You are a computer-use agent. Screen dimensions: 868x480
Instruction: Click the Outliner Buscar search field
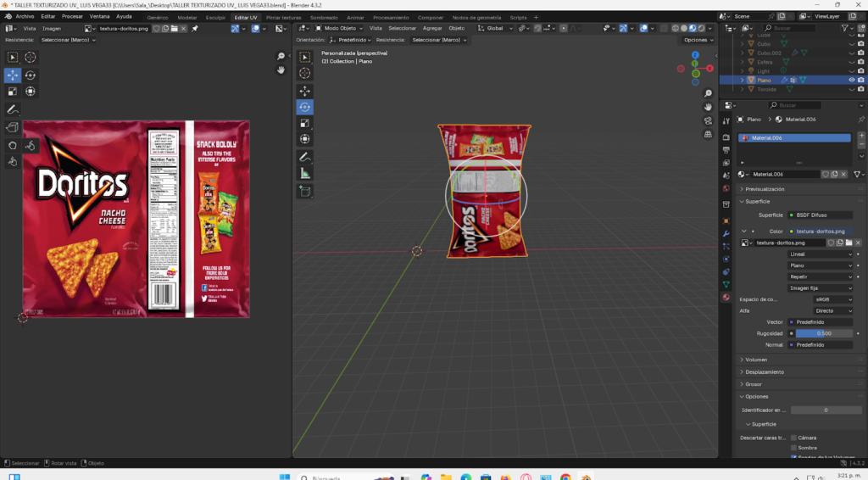[x=790, y=28]
